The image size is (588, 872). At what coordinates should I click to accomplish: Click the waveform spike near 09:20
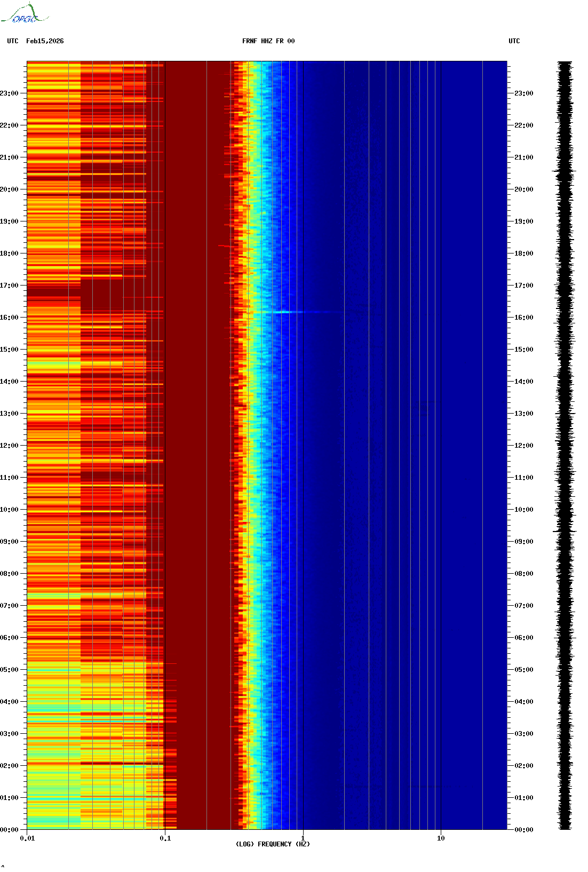tap(565, 531)
